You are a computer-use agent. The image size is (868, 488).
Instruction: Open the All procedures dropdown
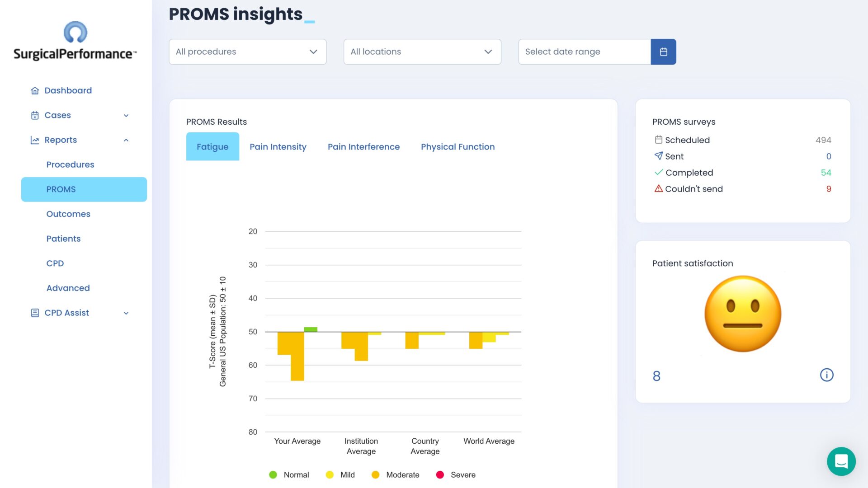[x=247, y=52]
